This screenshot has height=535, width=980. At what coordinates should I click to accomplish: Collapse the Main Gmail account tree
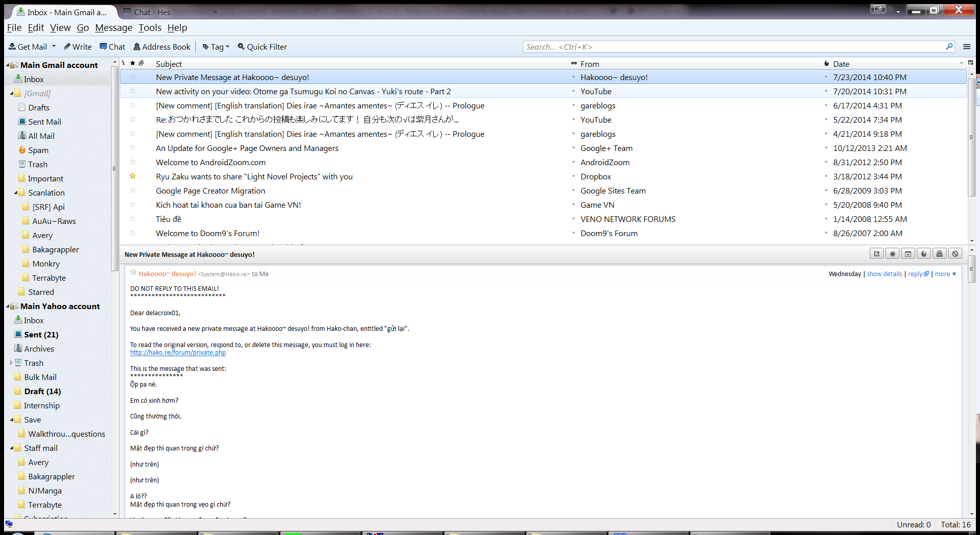(x=8, y=65)
